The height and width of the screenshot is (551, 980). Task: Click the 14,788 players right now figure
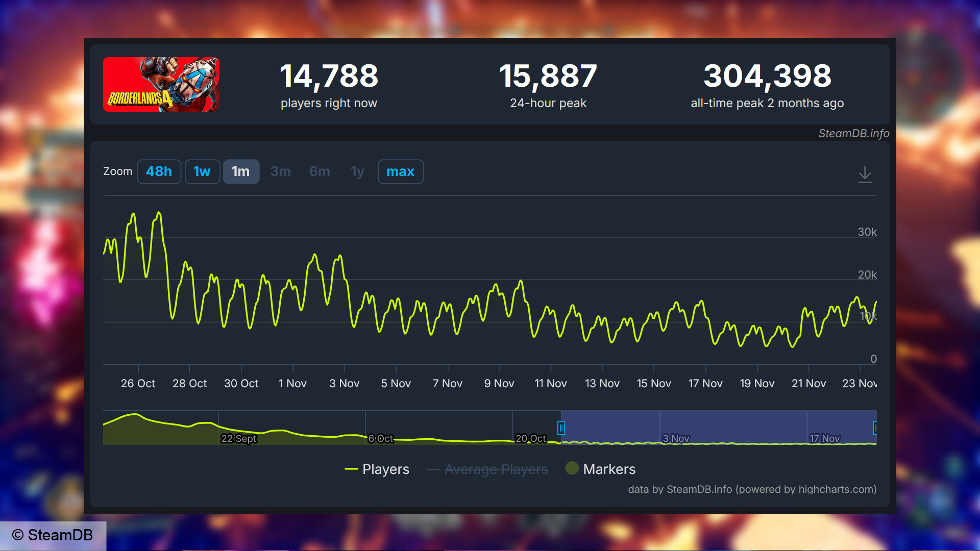(x=329, y=76)
